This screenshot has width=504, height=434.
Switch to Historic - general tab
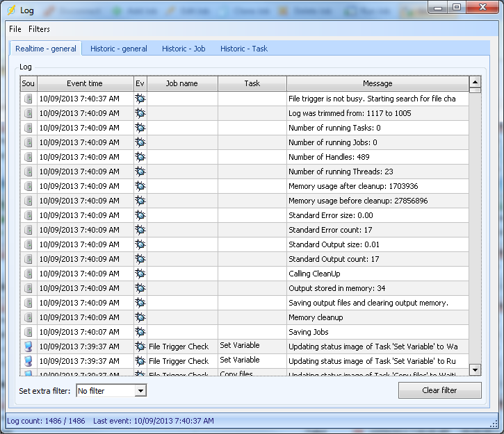(x=118, y=49)
